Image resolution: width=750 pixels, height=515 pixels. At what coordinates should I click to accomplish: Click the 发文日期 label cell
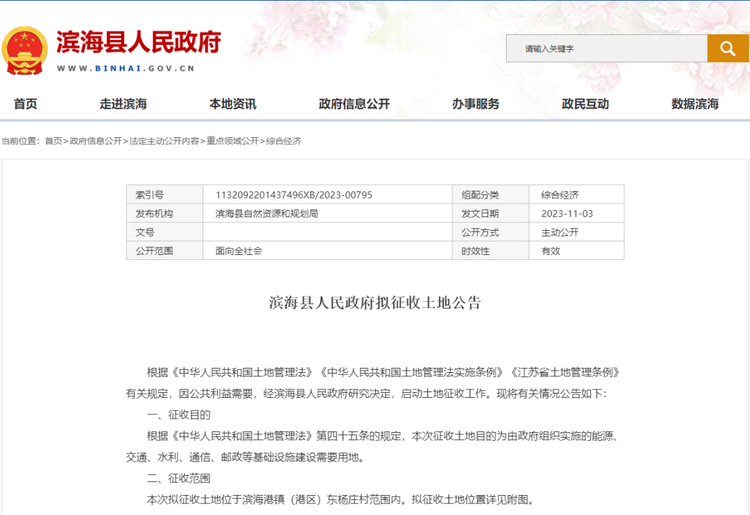[490, 213]
